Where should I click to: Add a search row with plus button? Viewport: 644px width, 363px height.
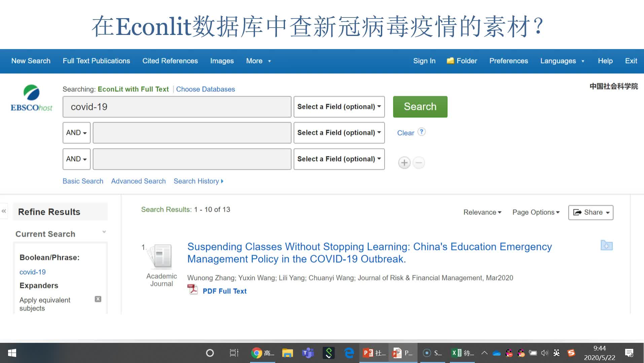pos(404,163)
